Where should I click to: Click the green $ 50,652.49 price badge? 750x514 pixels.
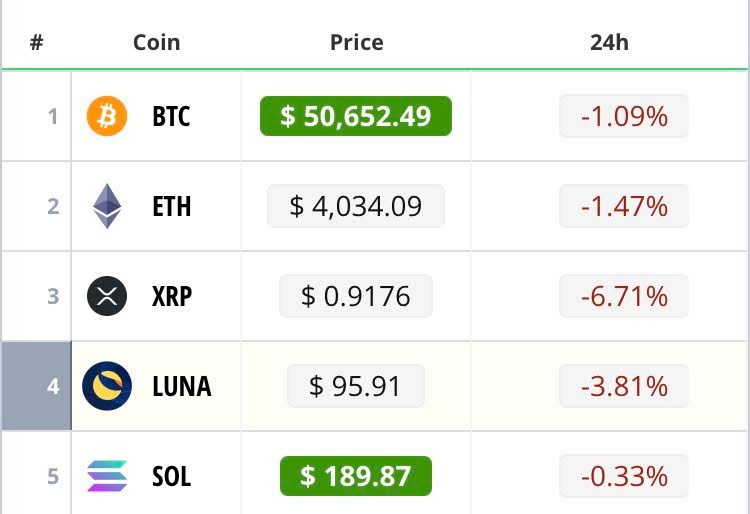[356, 116]
